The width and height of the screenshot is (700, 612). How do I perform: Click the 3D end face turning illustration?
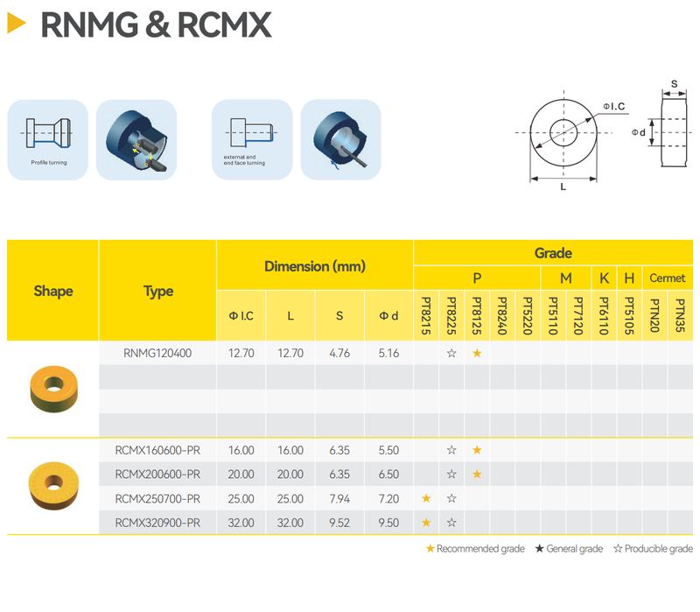[x=340, y=140]
